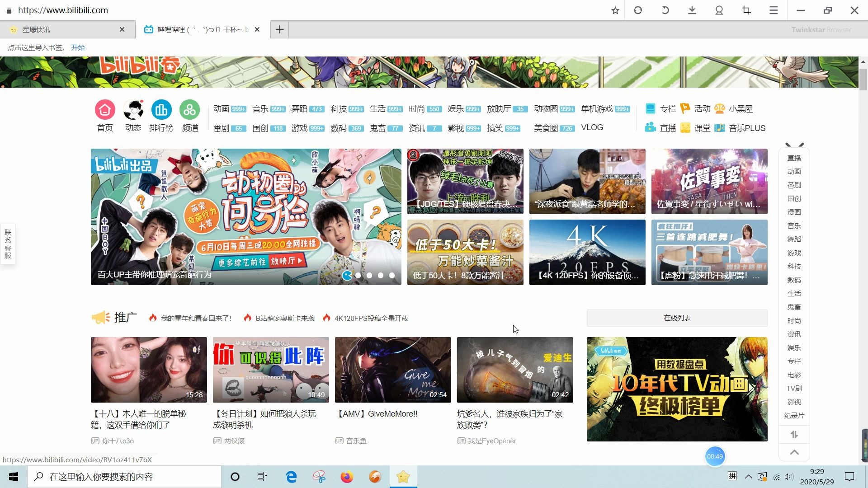Image resolution: width=868 pixels, height=488 pixels.
Task: Bookmark page with star icon
Action: 615,10
